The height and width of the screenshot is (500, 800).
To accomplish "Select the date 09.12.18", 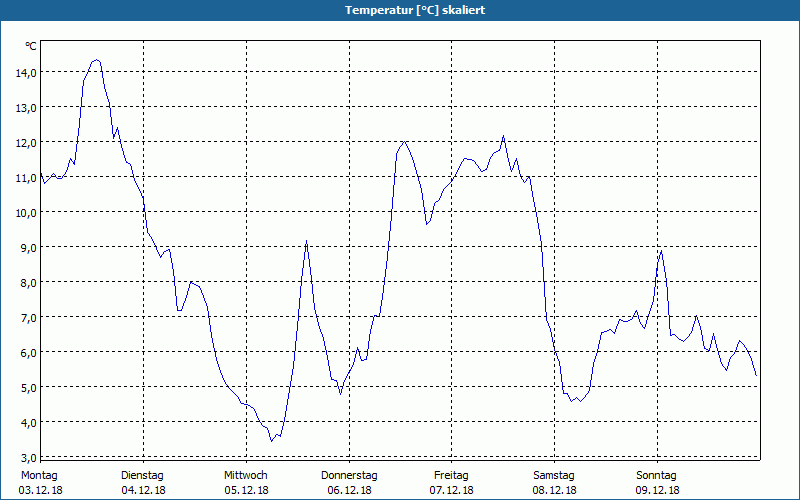I will tap(657, 490).
